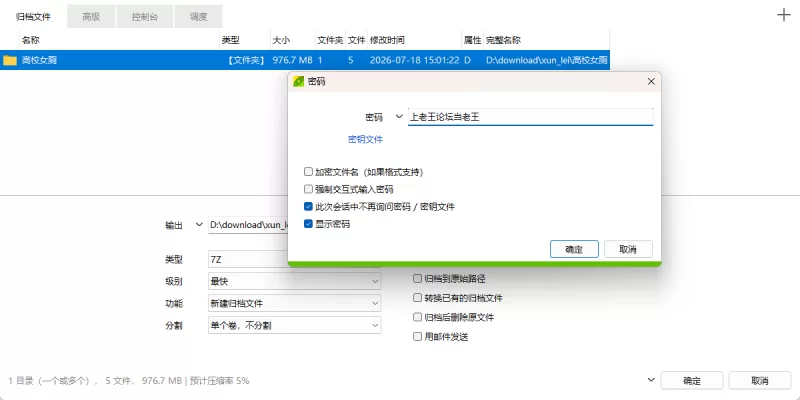Sort by the 类型 column header

(245, 40)
